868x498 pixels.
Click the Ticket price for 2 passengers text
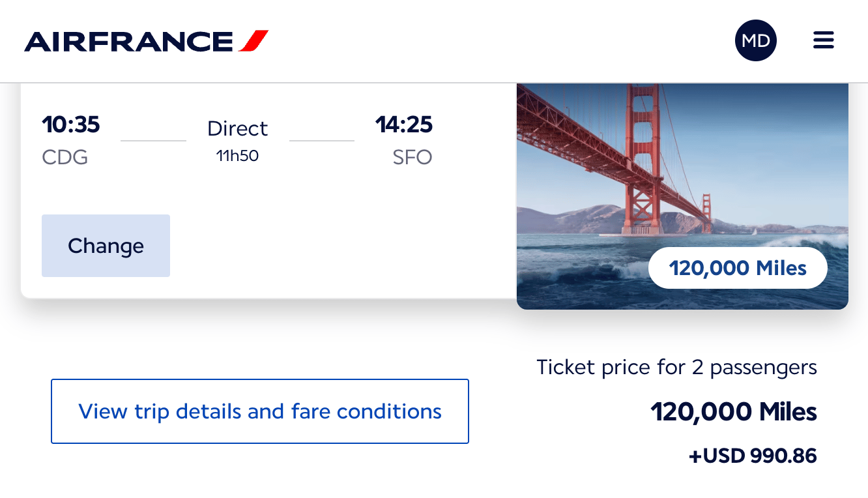pos(676,367)
